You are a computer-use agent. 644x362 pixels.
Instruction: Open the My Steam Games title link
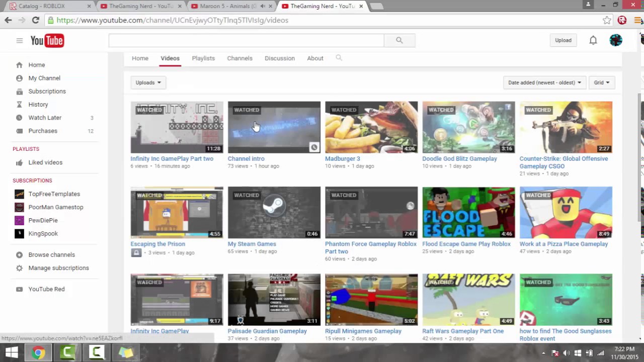252,244
